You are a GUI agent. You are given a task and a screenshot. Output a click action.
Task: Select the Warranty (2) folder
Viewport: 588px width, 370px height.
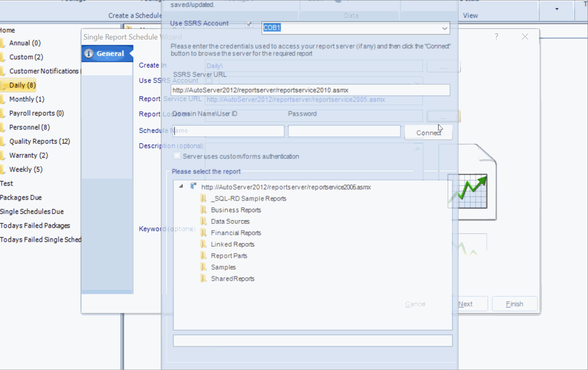click(x=29, y=155)
